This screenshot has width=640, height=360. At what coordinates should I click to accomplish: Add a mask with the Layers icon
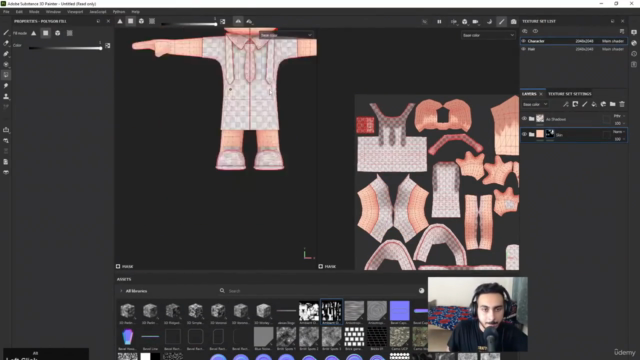pos(575,104)
